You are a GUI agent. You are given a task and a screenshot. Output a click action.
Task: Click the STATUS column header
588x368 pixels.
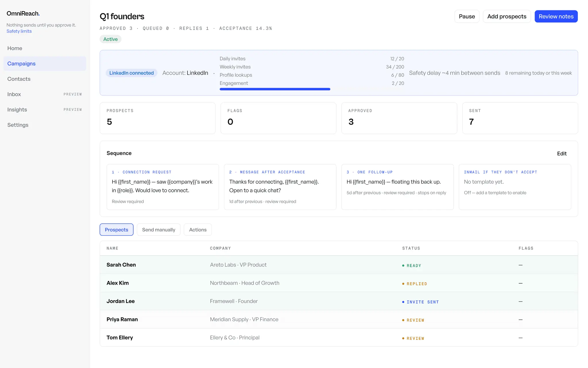411,248
